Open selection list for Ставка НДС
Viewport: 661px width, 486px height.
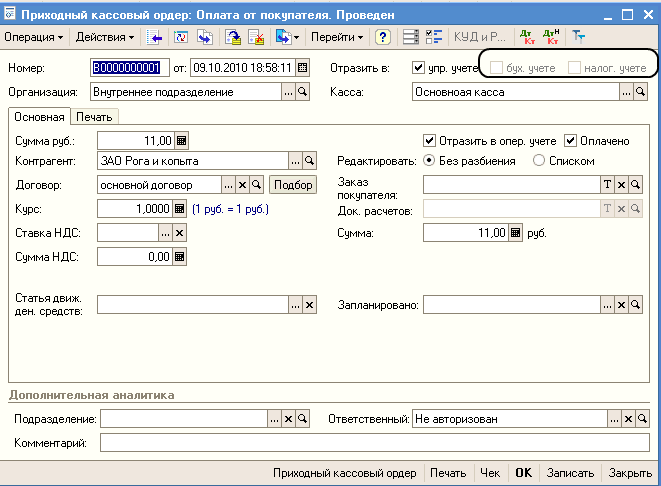[x=165, y=233]
